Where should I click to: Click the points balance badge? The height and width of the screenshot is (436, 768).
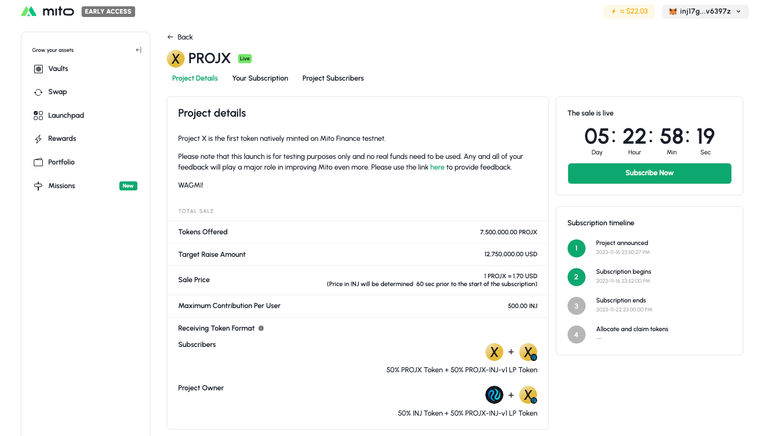coord(629,12)
